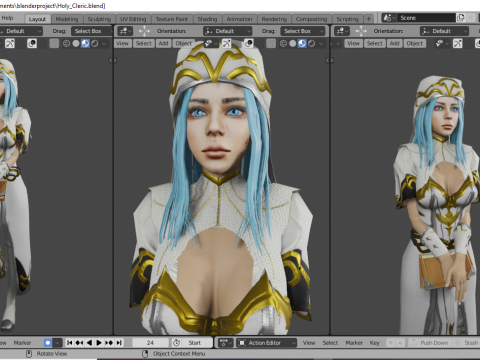
Task: Select material preview shading in middle viewport
Action: point(302,43)
